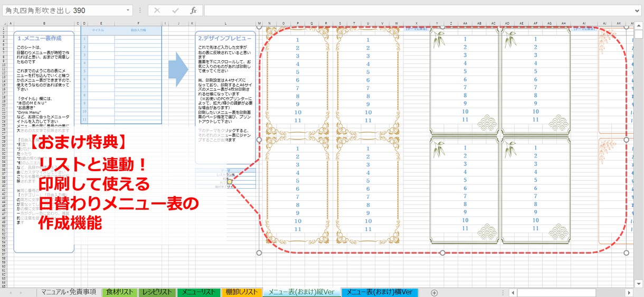Click the callout's bottom-middle sizing handle
The width and height of the screenshot is (644, 297).
coord(442,253)
